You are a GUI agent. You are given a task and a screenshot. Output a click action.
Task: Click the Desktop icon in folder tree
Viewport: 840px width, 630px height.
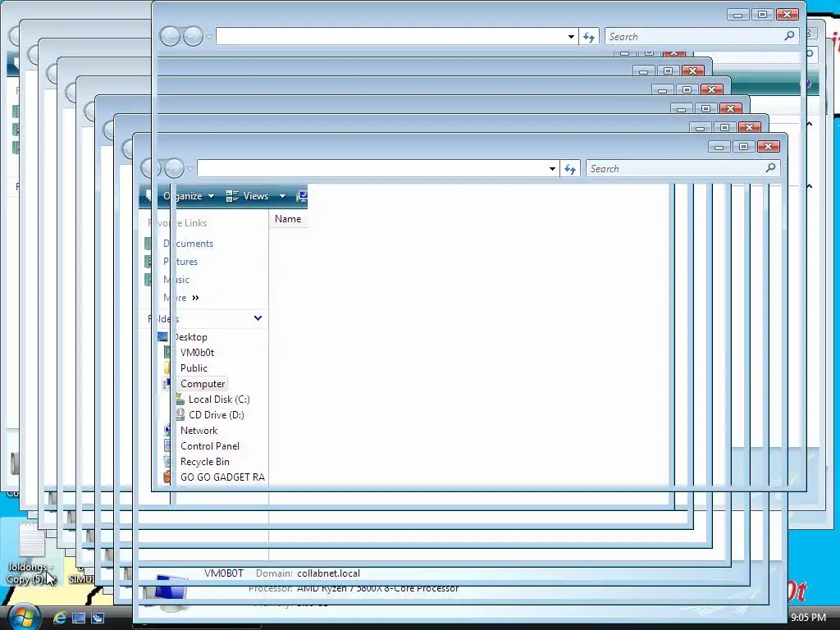[x=163, y=337]
